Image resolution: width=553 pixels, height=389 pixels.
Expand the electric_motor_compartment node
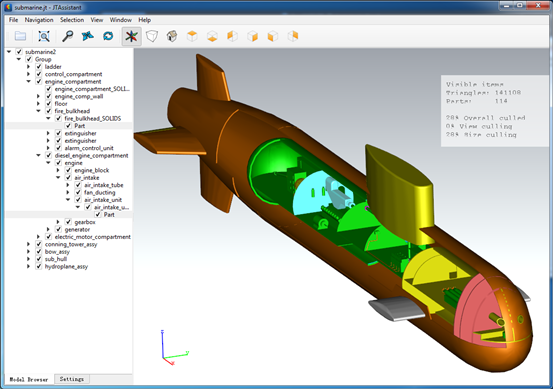(x=39, y=237)
